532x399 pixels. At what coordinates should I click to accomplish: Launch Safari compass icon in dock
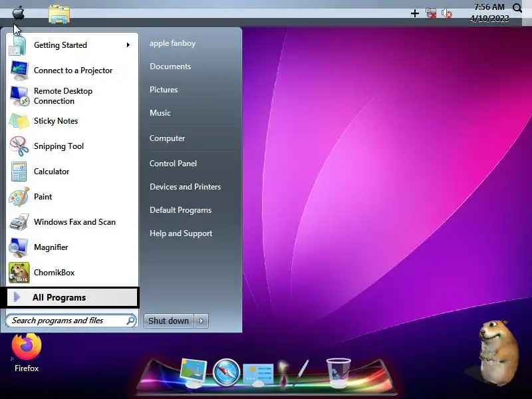click(x=226, y=372)
